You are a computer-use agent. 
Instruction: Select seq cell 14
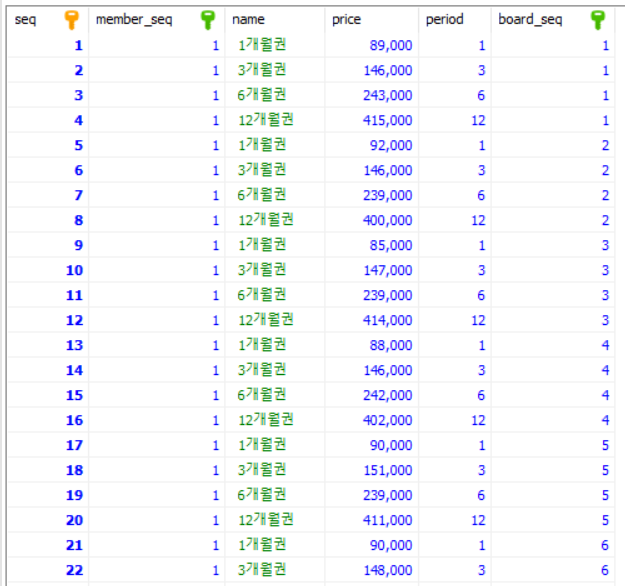(x=48, y=370)
